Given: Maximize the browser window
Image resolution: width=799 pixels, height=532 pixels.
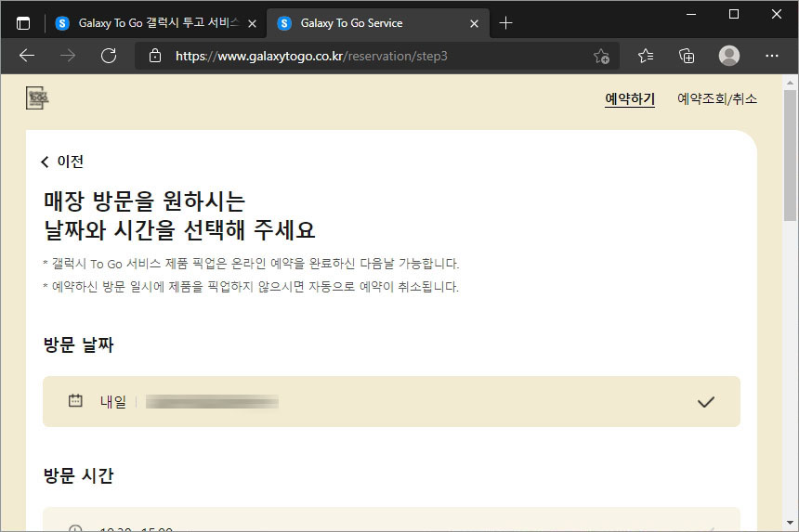Looking at the screenshot, I should coord(734,14).
